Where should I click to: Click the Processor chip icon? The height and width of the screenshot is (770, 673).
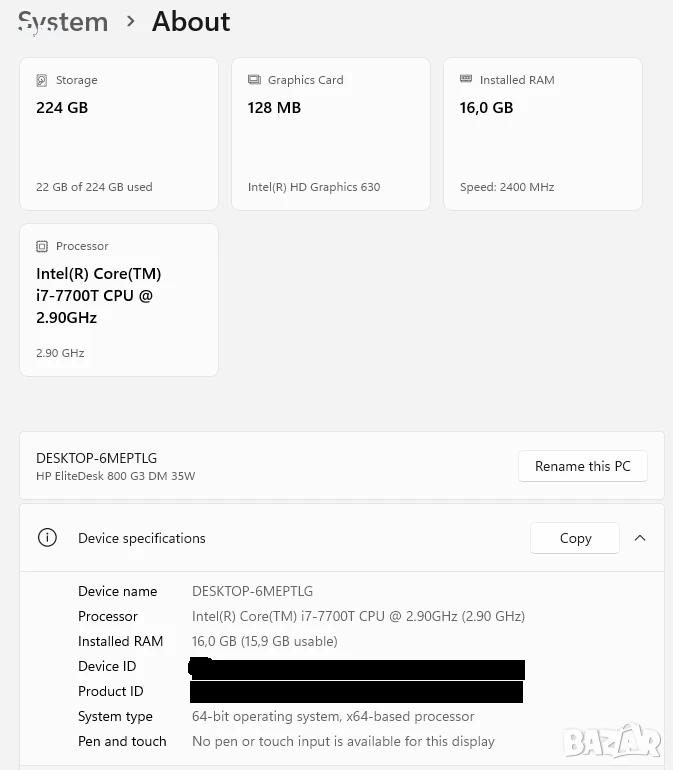click(x=42, y=246)
